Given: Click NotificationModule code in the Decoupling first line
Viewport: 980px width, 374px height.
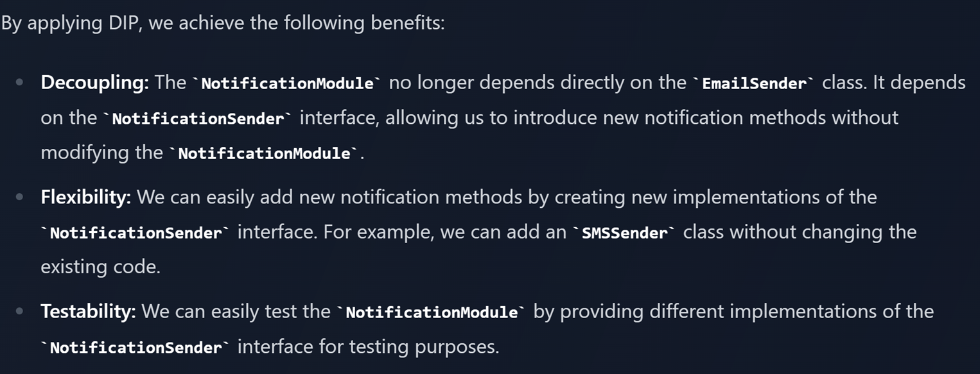Looking at the screenshot, I should point(287,83).
